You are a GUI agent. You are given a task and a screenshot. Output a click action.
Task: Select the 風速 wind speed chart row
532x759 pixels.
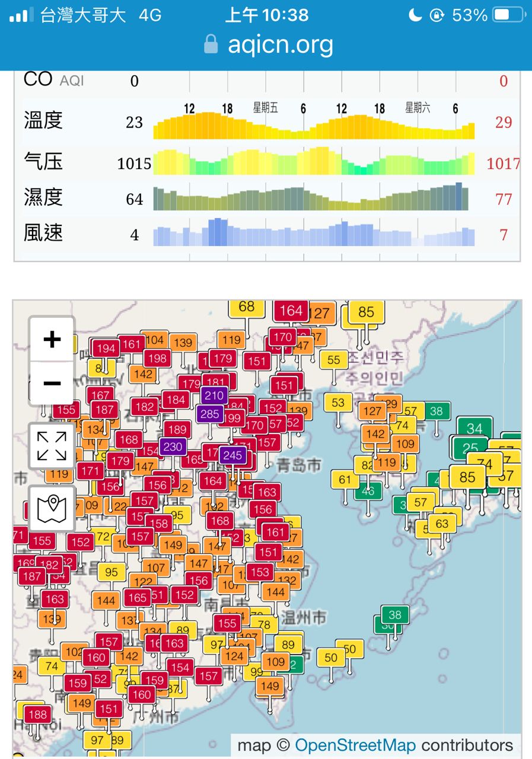[314, 234]
